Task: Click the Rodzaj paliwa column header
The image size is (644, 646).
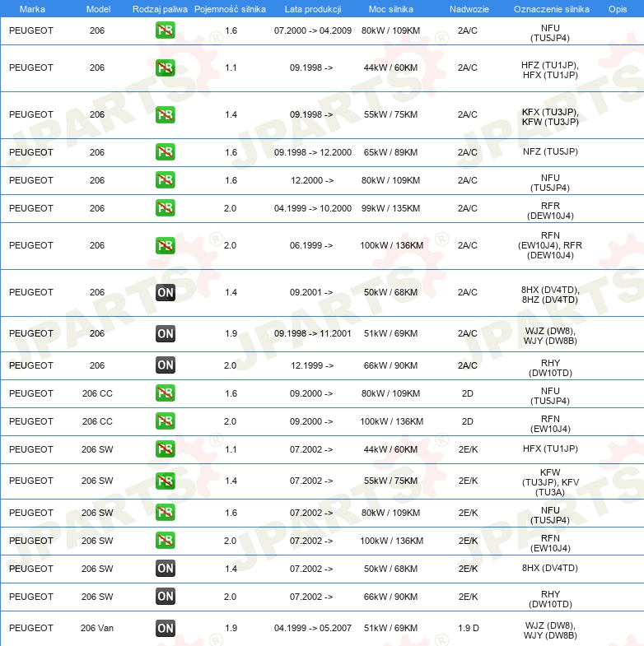Action: pos(160,9)
